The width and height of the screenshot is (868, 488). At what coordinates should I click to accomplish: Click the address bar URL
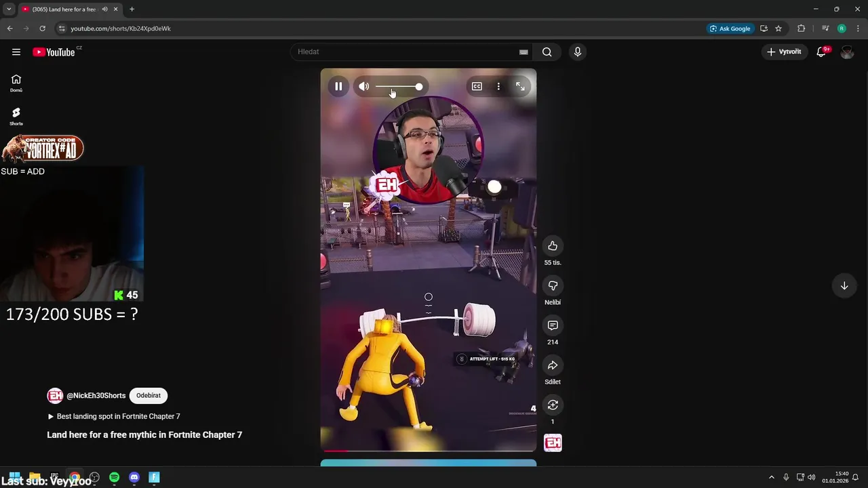click(x=121, y=28)
